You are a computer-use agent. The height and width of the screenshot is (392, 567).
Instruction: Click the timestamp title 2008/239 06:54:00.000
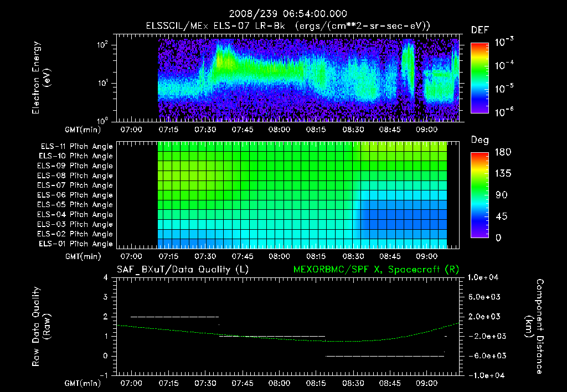click(x=288, y=14)
